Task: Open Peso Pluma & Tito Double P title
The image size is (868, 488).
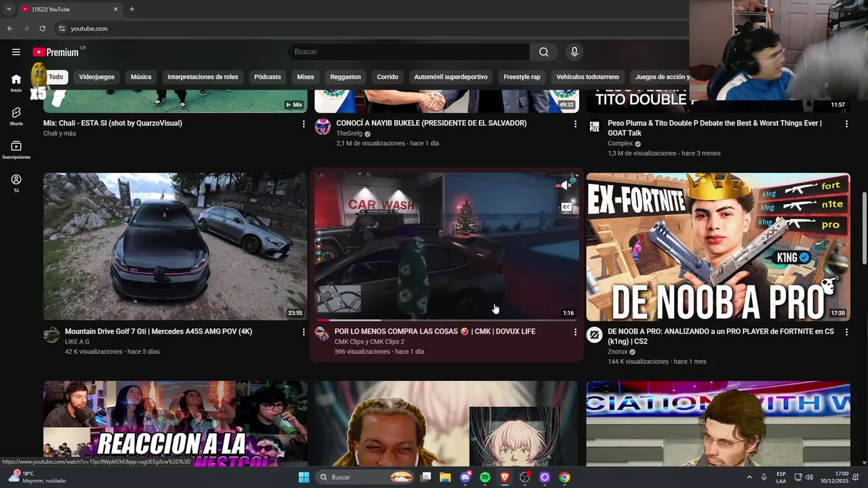Action: tap(715, 128)
